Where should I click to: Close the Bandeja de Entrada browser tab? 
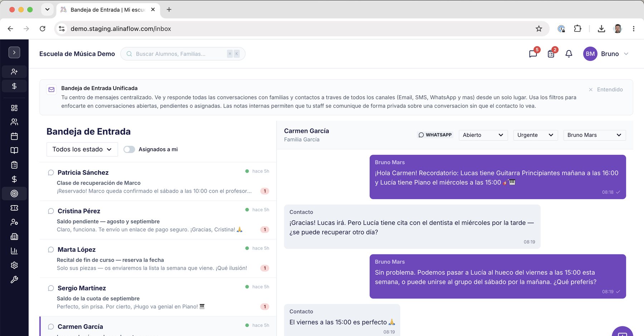click(x=153, y=10)
